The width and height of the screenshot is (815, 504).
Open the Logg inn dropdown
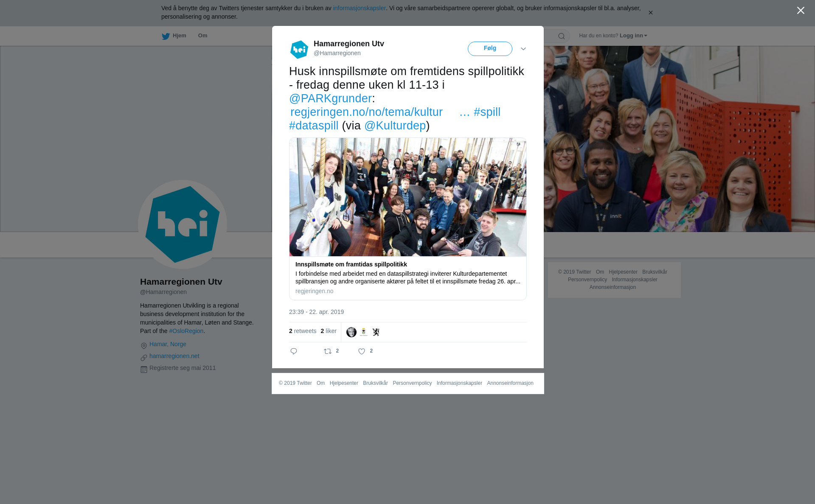click(633, 36)
